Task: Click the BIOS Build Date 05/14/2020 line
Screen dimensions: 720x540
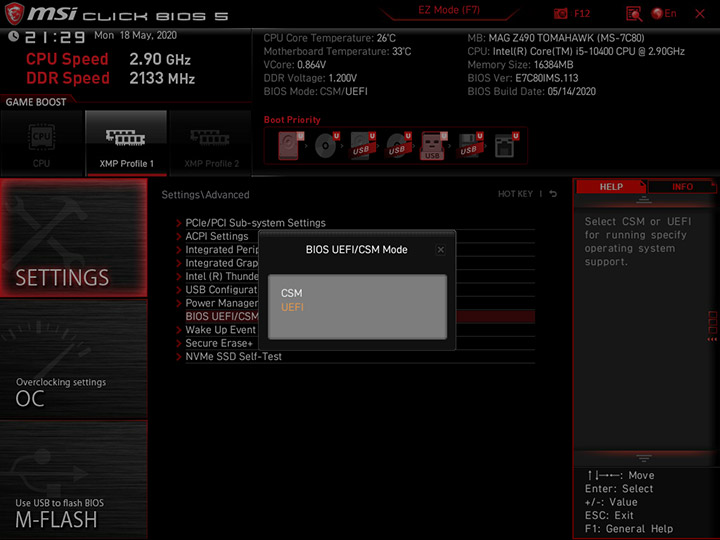Action: tap(531, 91)
